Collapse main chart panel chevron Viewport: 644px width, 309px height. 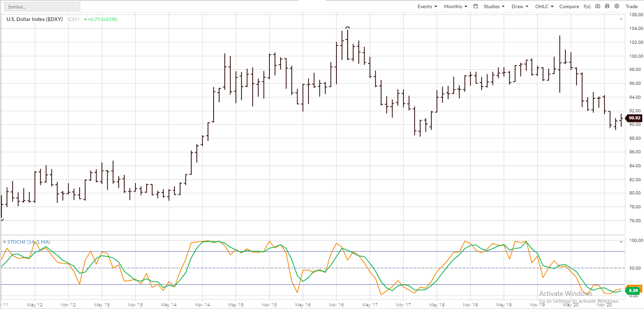click(x=621, y=19)
